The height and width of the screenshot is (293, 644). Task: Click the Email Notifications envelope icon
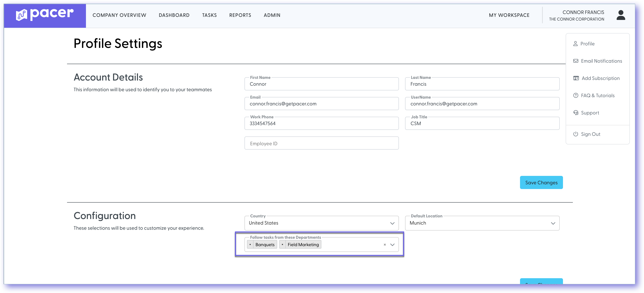tap(576, 61)
